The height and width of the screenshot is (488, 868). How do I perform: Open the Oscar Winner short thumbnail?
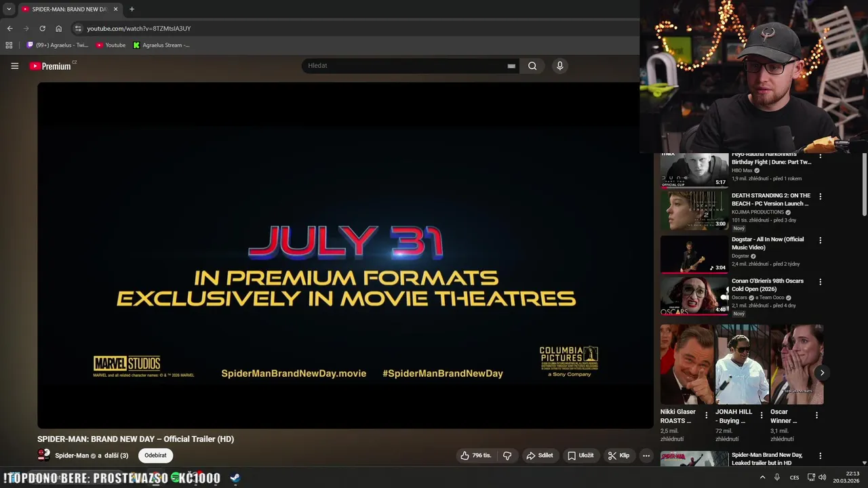point(797,365)
